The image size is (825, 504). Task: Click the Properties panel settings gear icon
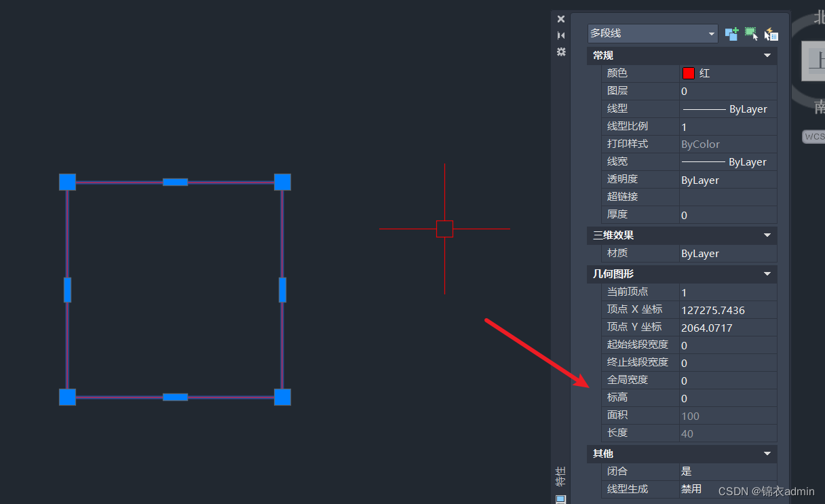(x=561, y=52)
